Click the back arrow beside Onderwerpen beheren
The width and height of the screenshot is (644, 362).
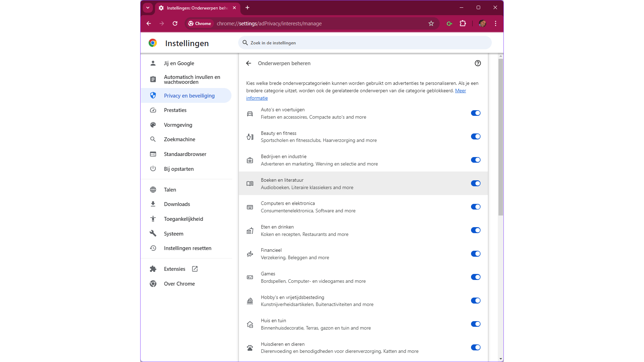(x=249, y=63)
